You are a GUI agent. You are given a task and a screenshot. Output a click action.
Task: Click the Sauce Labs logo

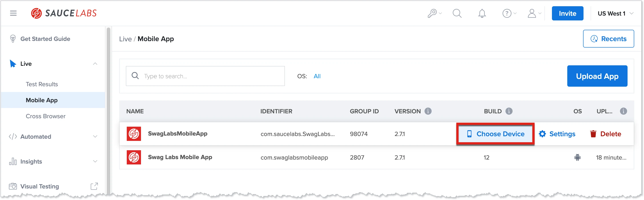click(64, 13)
